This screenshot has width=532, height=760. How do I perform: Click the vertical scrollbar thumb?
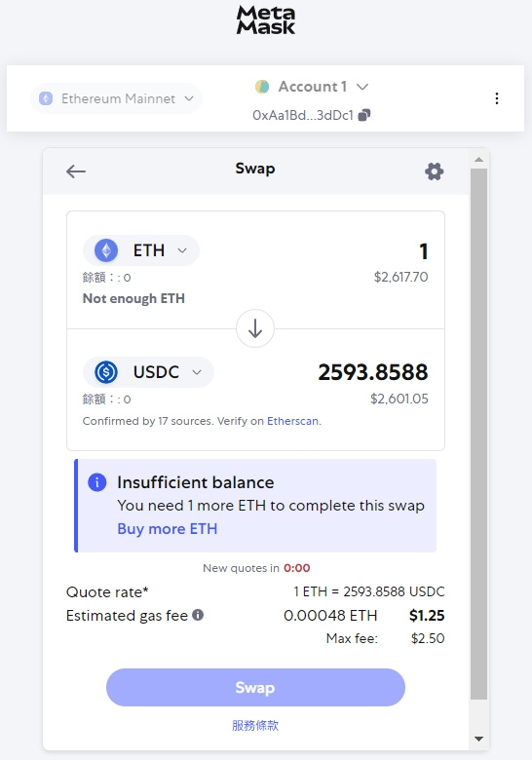pyautogui.click(x=478, y=434)
